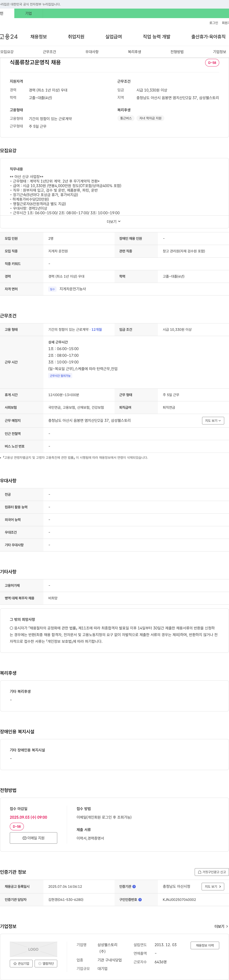
Task: Click the 필수 badge next to 지게차운전기능사
Action: click(52, 289)
